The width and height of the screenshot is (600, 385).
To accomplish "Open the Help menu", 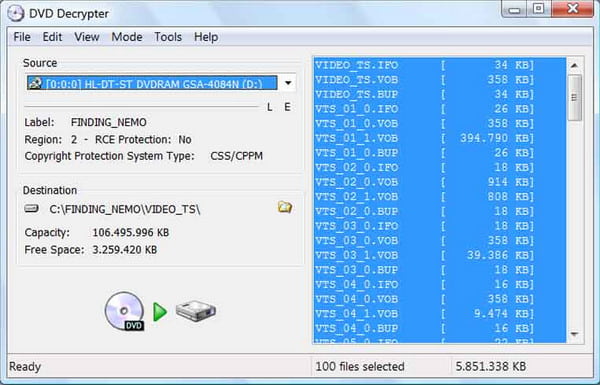I will (x=206, y=37).
